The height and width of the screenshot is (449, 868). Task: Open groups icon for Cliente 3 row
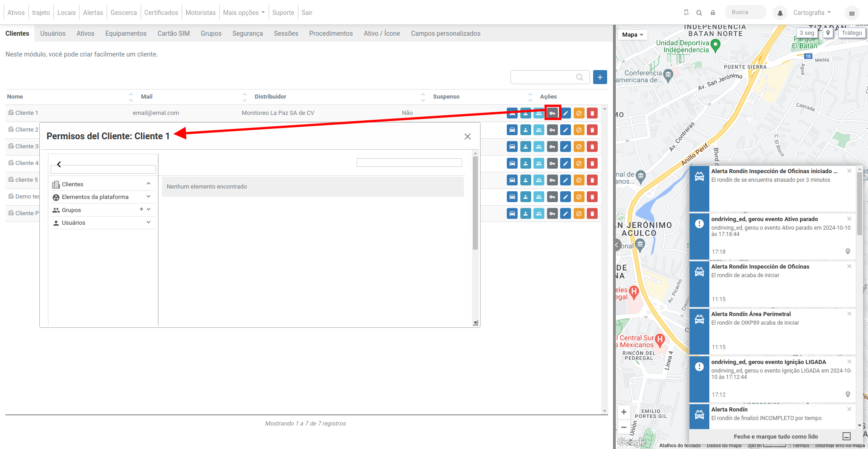coord(539,147)
